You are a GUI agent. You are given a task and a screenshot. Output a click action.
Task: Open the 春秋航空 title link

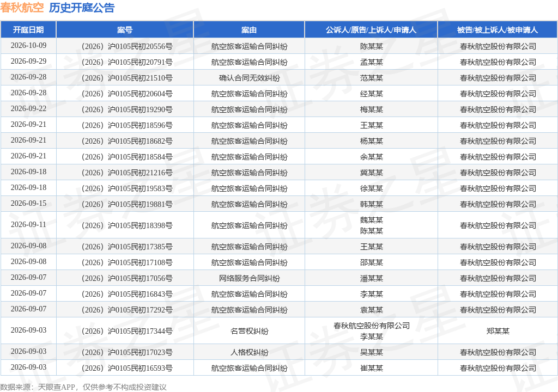point(22,8)
